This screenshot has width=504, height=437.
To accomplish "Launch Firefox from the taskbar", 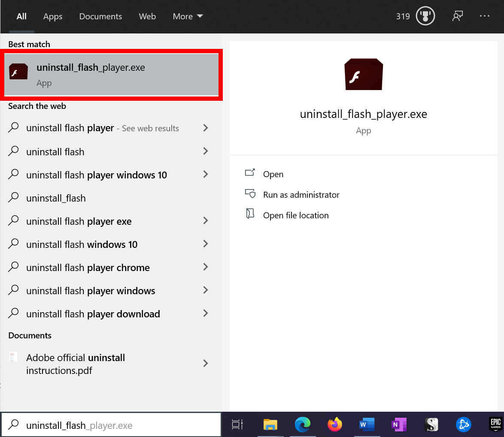I will coord(334,425).
